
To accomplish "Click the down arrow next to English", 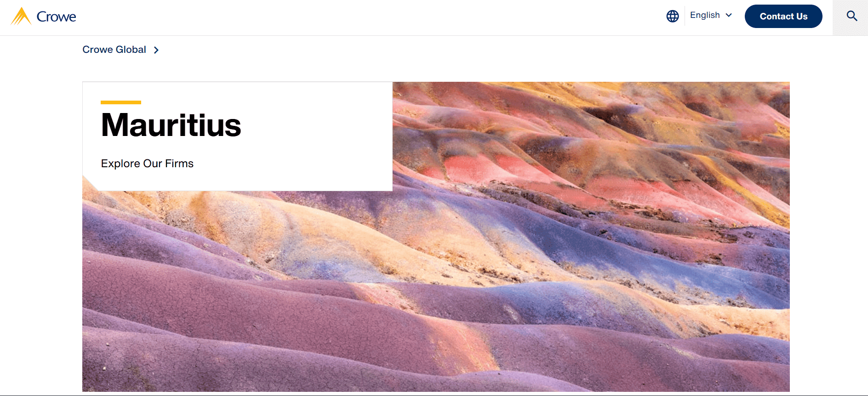I will (x=729, y=15).
